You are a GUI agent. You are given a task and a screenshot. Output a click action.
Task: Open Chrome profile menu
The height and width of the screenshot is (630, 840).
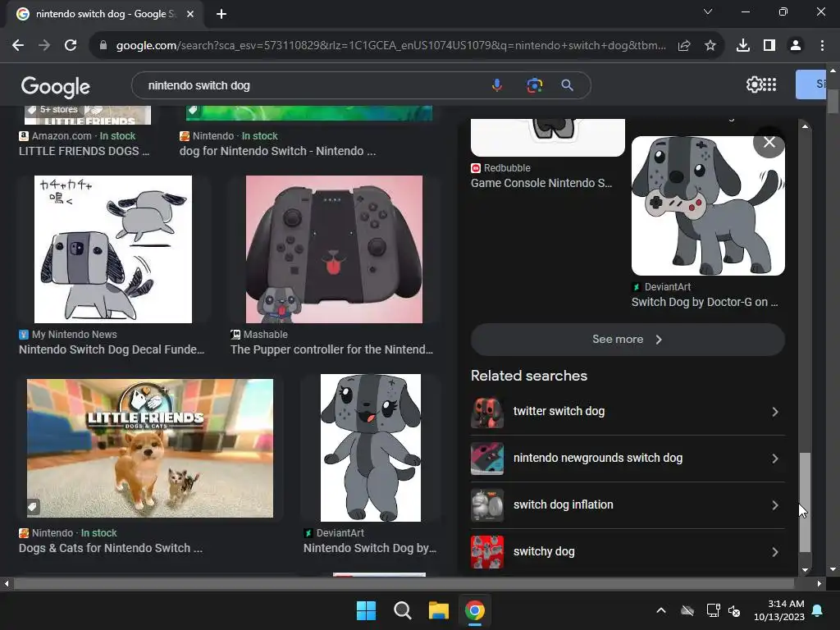click(796, 46)
